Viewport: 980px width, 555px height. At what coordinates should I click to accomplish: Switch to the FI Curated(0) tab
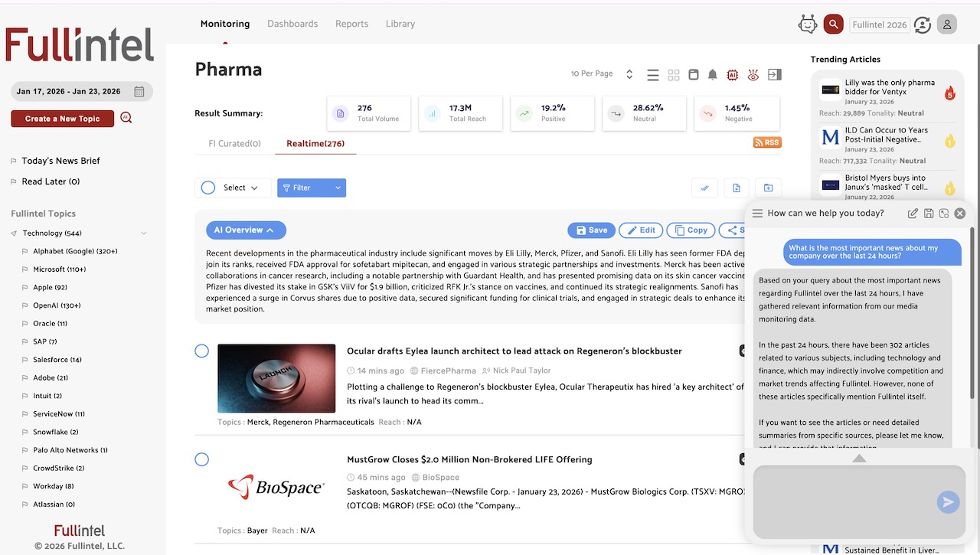point(234,143)
